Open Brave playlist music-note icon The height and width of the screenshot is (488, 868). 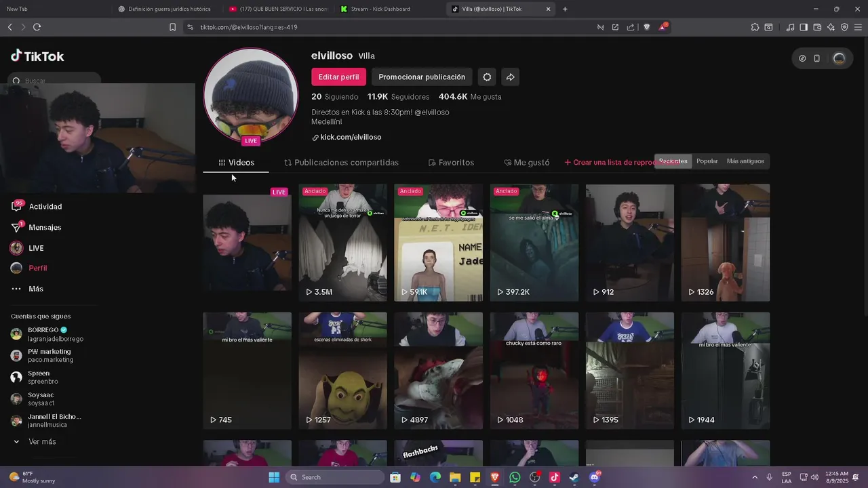(x=790, y=27)
